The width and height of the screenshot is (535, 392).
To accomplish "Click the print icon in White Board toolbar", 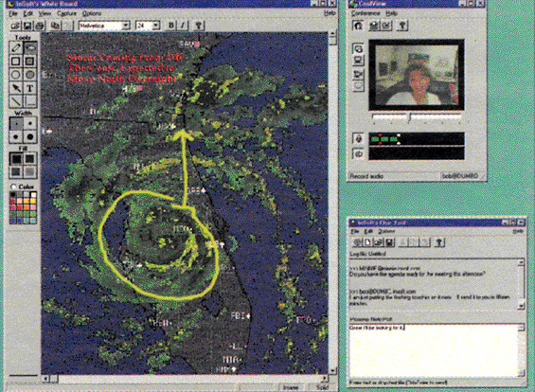I will point(41,26).
